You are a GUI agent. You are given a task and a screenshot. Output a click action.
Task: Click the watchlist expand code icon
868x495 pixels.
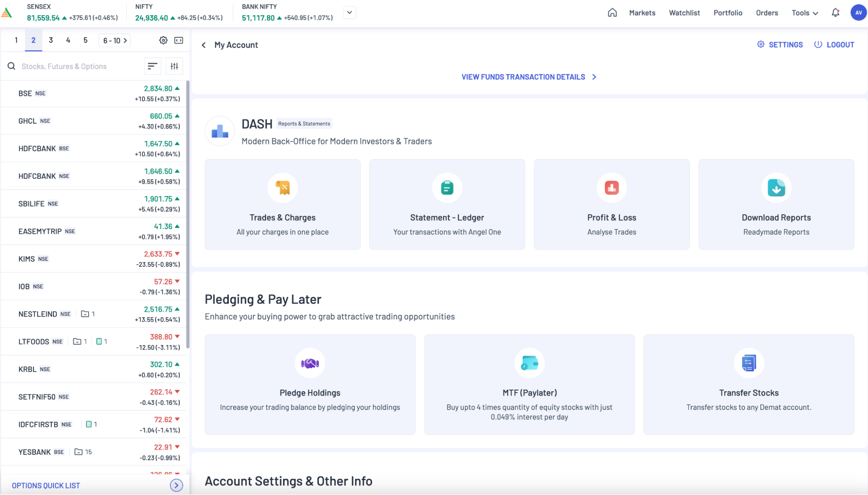pyautogui.click(x=178, y=40)
